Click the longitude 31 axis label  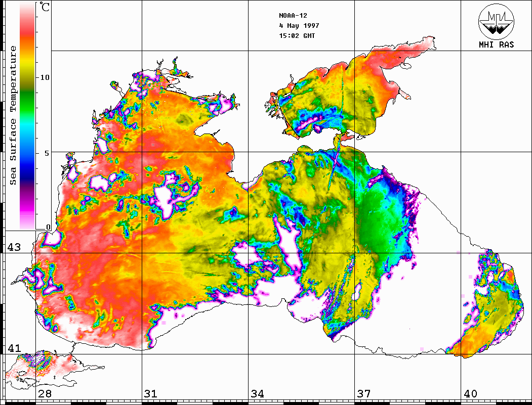[151, 394]
